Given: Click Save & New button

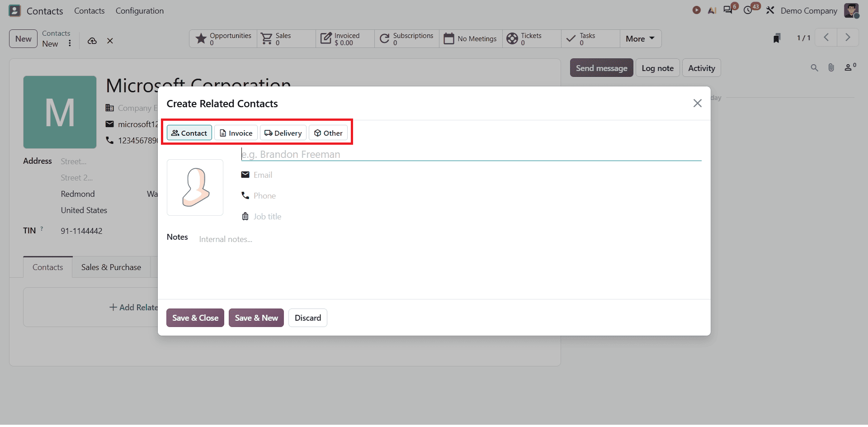Looking at the screenshot, I should 256,318.
